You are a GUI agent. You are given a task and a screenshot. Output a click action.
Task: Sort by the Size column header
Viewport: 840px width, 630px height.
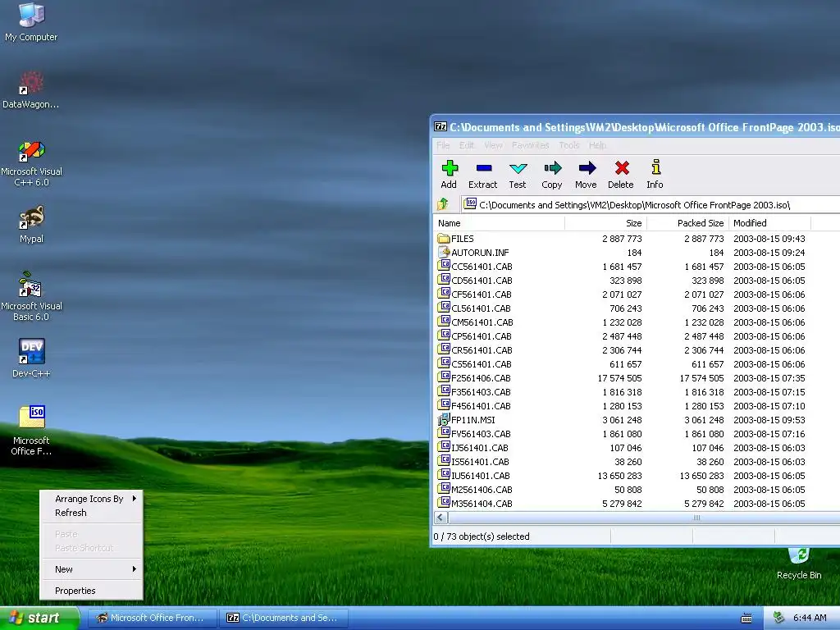click(605, 223)
